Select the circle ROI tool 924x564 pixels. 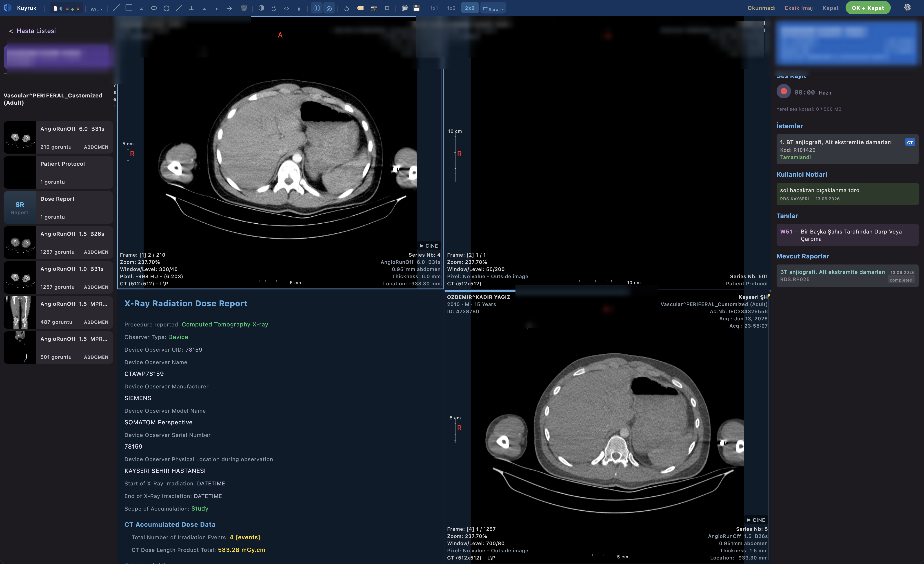tap(167, 8)
